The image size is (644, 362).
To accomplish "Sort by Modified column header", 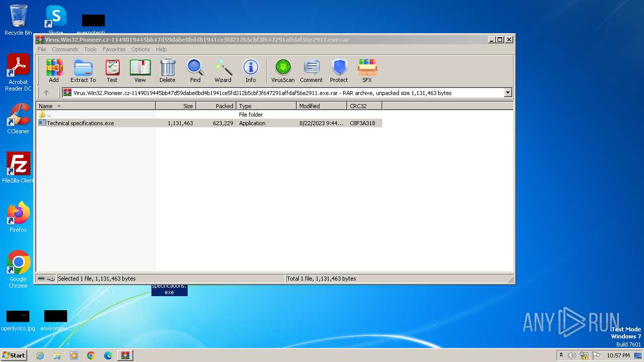I will 321,106.
